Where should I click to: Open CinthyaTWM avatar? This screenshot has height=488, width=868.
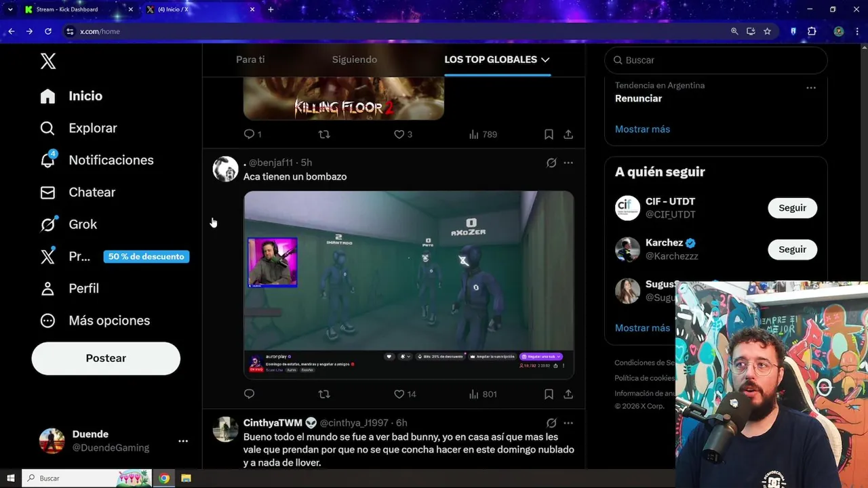coord(226,429)
